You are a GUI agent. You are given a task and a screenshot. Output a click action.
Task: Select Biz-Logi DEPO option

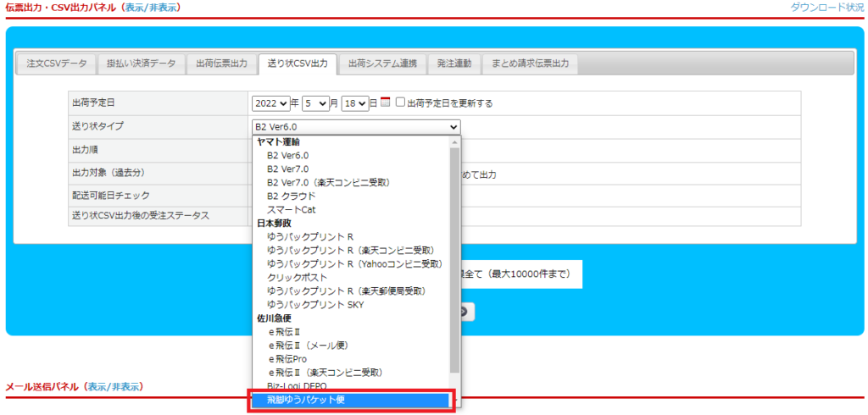(353, 385)
